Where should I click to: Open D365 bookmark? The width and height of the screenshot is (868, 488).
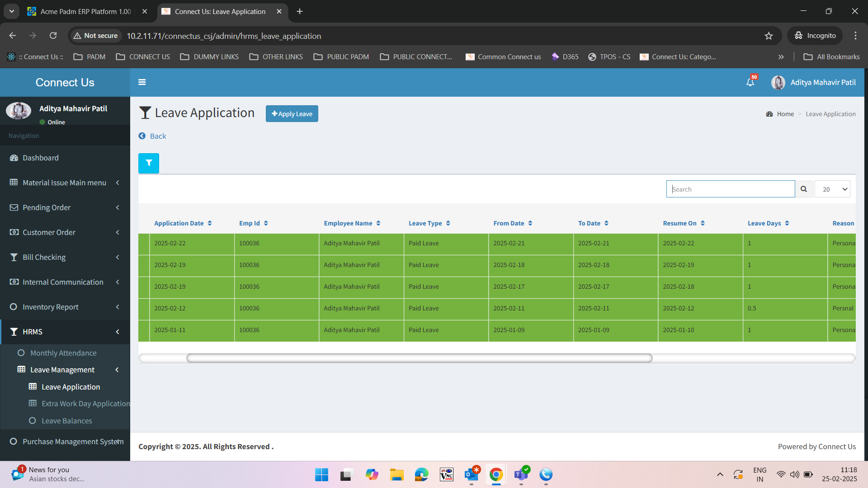565,57
